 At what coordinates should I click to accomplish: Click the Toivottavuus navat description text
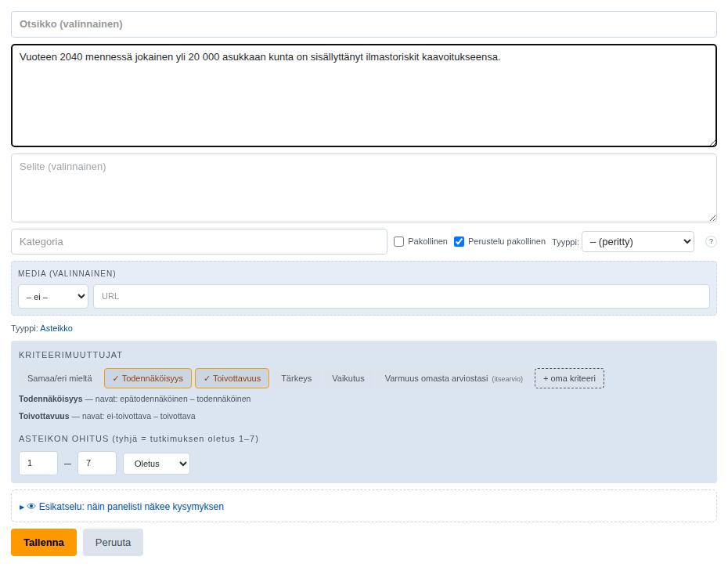(x=106, y=416)
